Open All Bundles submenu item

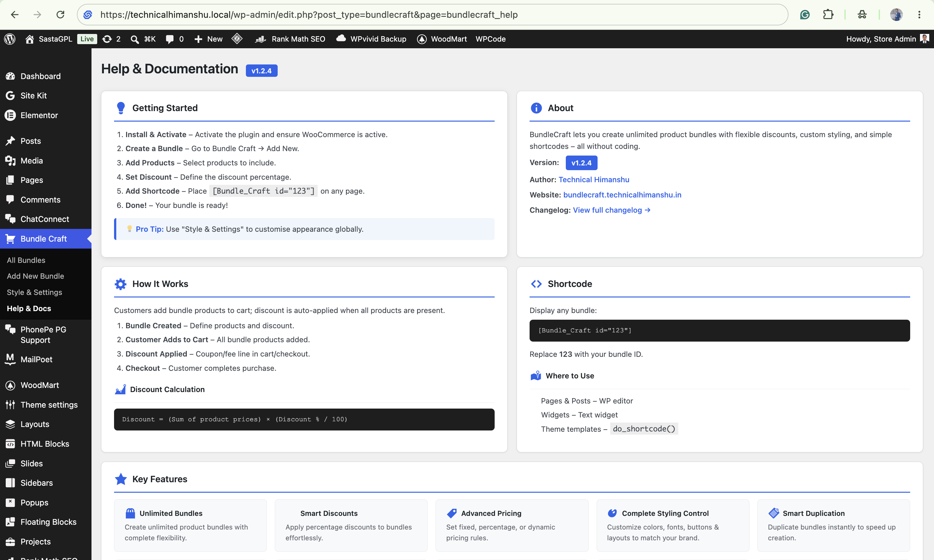click(x=26, y=260)
